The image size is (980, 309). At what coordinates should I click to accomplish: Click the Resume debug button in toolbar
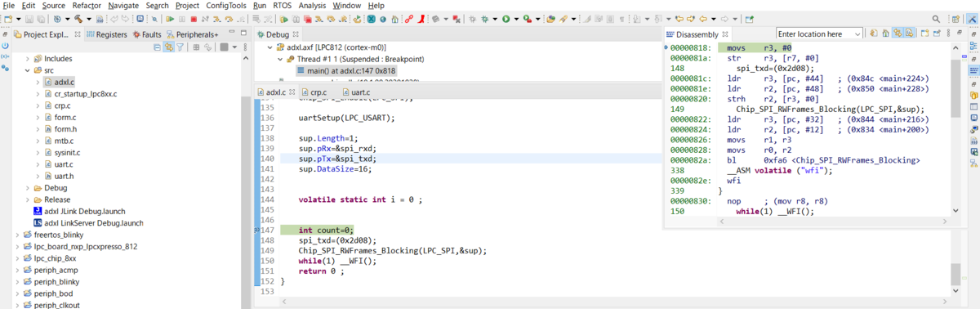coord(170,18)
